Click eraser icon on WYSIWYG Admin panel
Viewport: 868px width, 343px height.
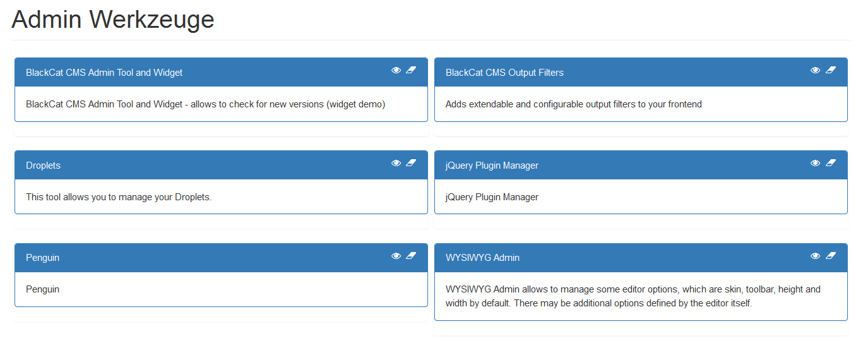pos(831,256)
